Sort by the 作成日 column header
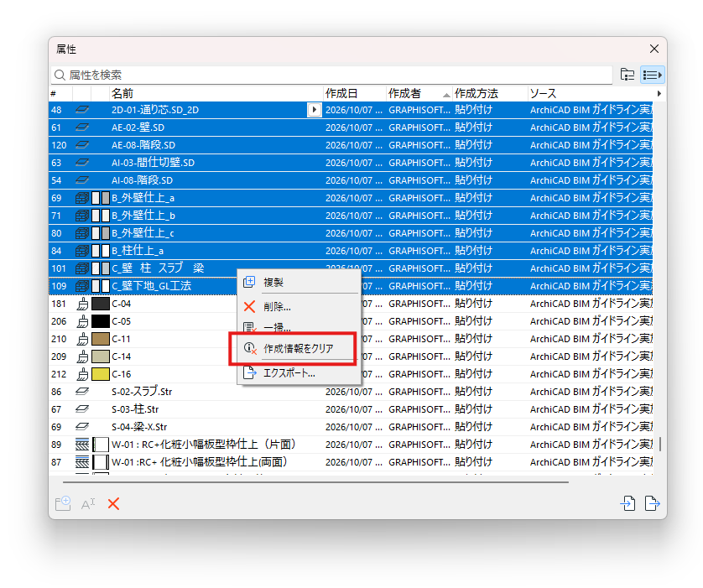The height and width of the screenshot is (588, 703). click(354, 93)
